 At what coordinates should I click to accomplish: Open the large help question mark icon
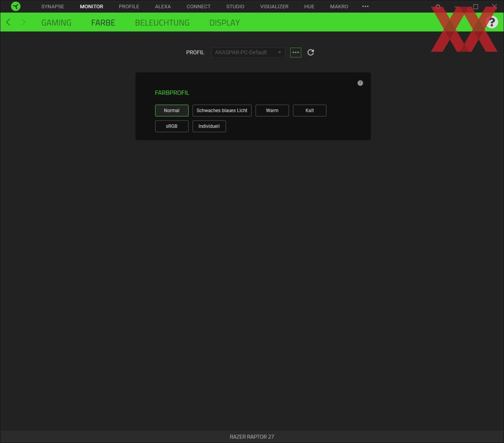[492, 22]
